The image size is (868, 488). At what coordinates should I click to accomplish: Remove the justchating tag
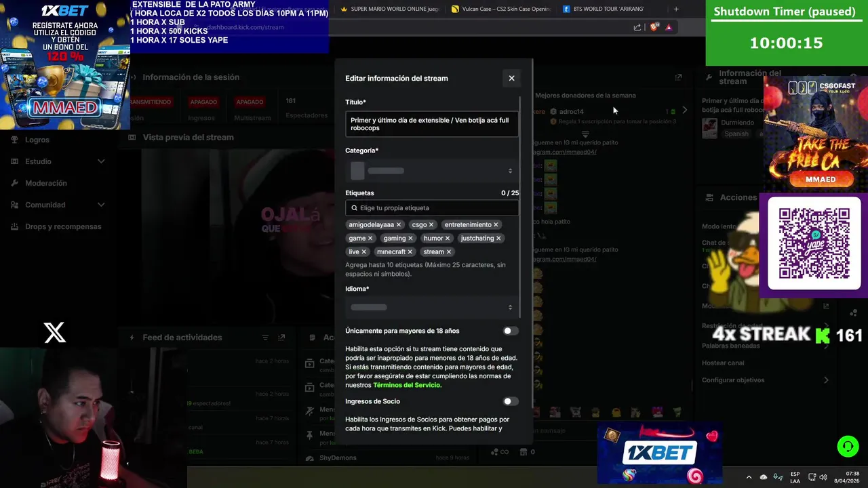(498, 238)
